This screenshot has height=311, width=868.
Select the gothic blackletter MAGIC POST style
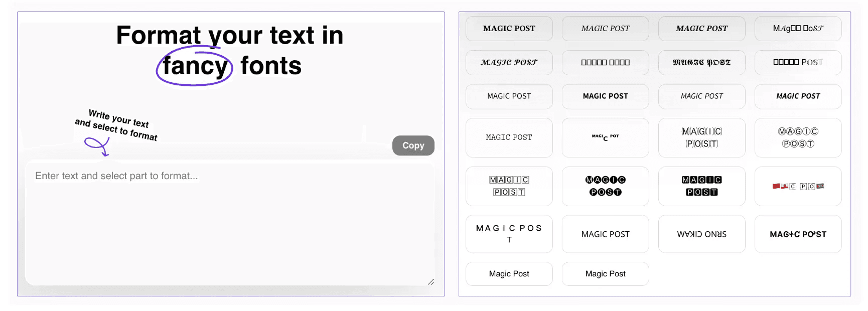[x=701, y=63]
